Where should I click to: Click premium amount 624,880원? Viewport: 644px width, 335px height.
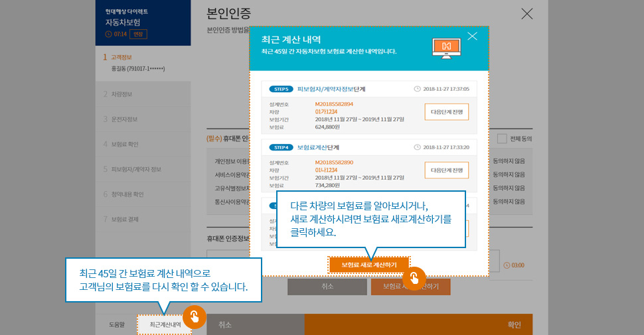pyautogui.click(x=327, y=127)
